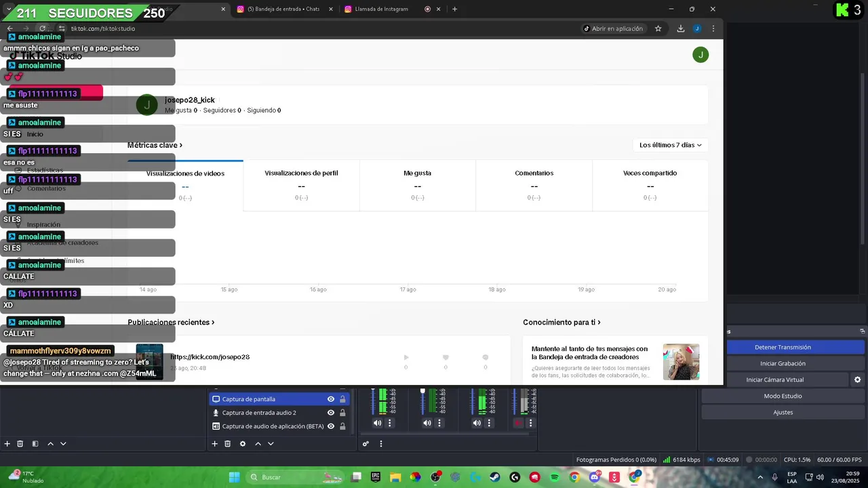868x488 pixels.
Task: Select Me gusta metric tab
Action: (x=417, y=186)
